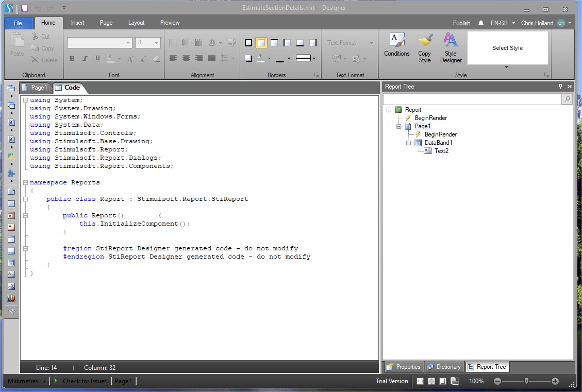Click the left border icon

[x=287, y=43]
